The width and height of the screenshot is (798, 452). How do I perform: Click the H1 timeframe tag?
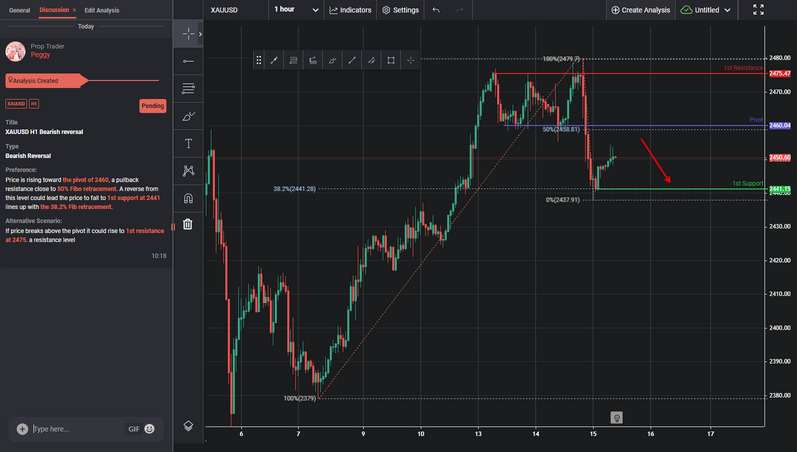tap(34, 104)
